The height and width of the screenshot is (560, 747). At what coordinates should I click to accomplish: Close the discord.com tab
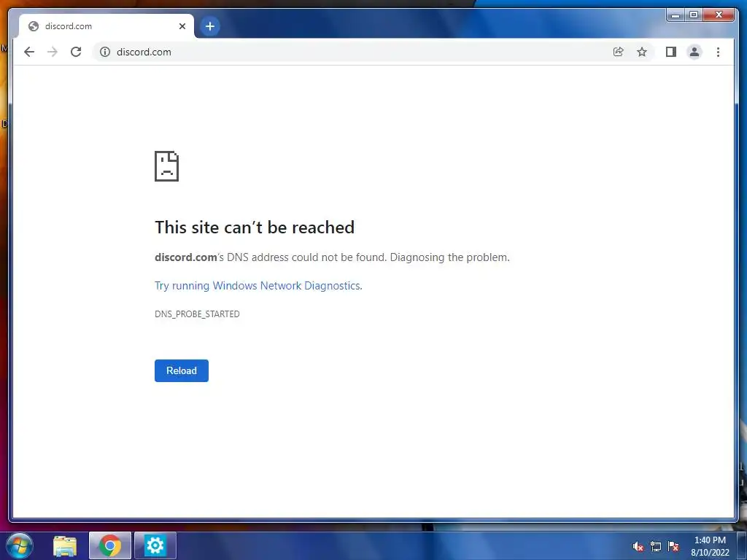(182, 26)
